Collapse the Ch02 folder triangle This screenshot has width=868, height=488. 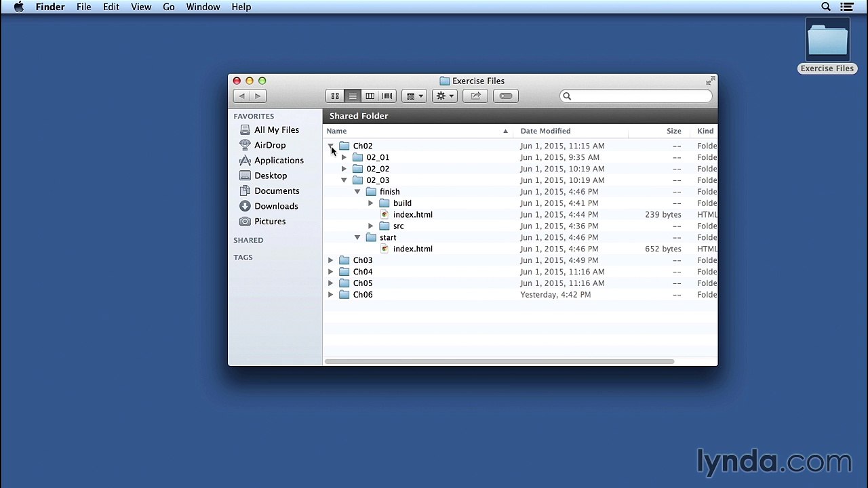(x=330, y=146)
